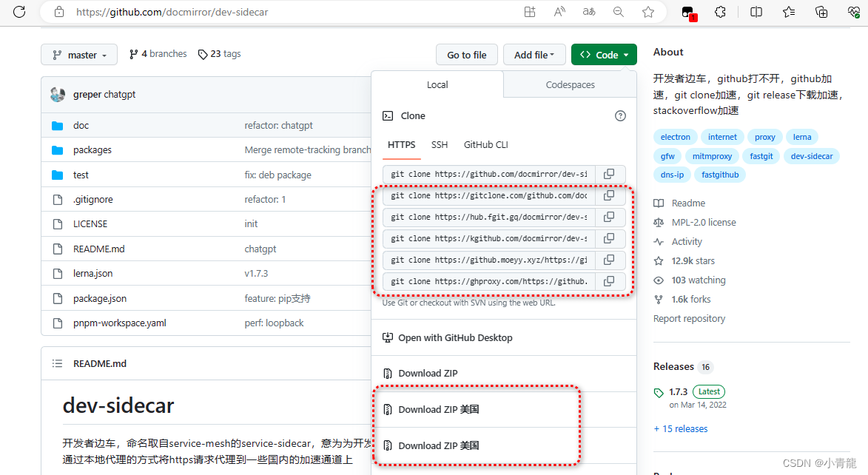Viewport: 868px width, 475px height.
Task: Click the clone help question mark icon
Action: (620, 116)
